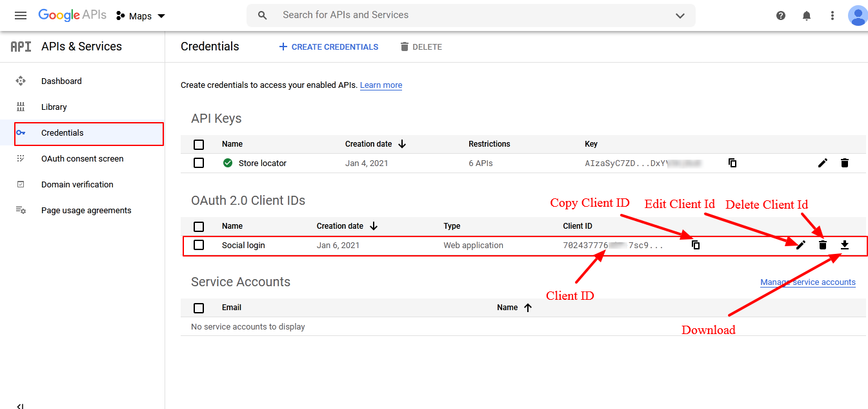Viewport: 868px width, 409px height.
Task: Click the Page usage agreements icon
Action: 21,211
